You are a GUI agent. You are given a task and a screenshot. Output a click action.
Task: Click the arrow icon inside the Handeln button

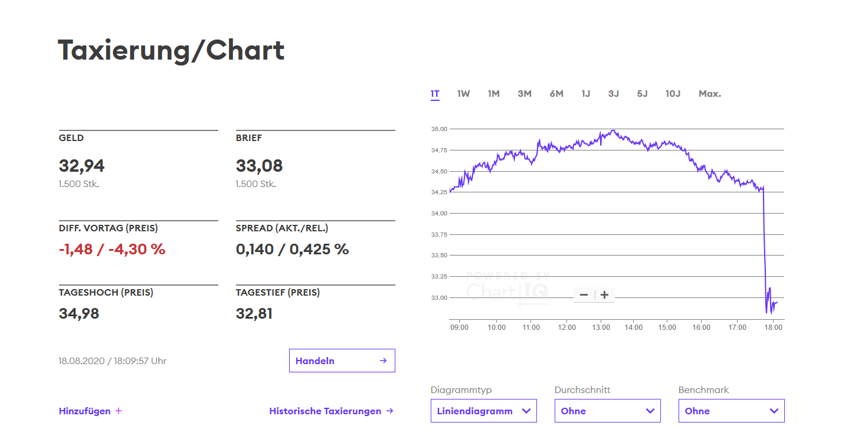(385, 361)
